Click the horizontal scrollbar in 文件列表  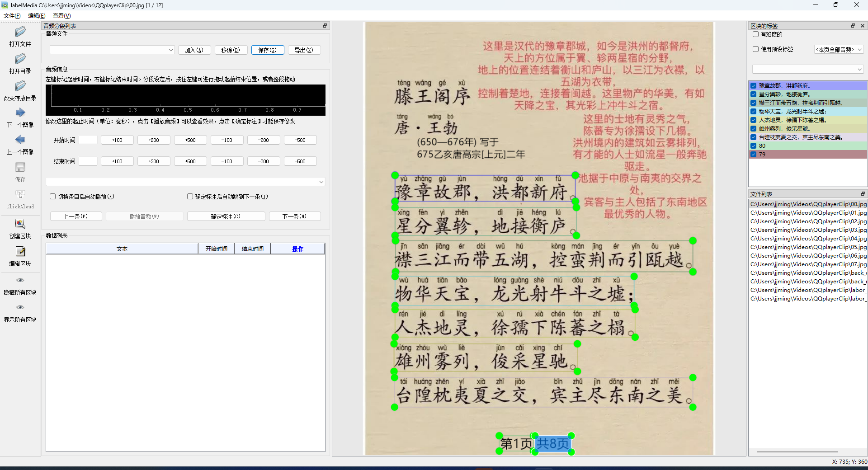tap(797, 451)
